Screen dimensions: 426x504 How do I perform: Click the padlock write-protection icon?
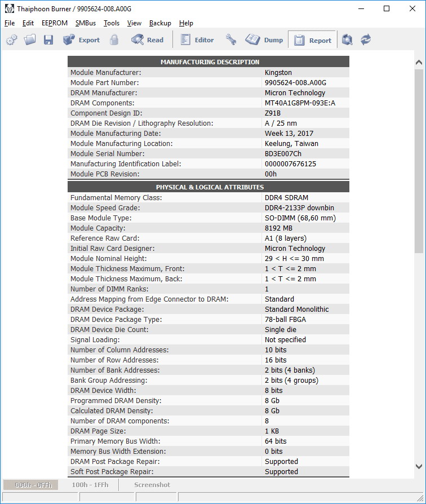(114, 40)
